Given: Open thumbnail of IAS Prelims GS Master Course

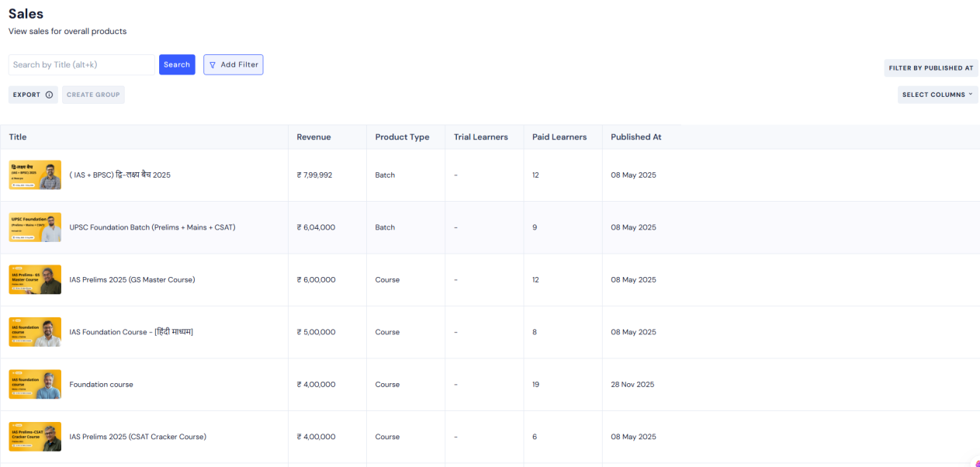Looking at the screenshot, I should 35,280.
